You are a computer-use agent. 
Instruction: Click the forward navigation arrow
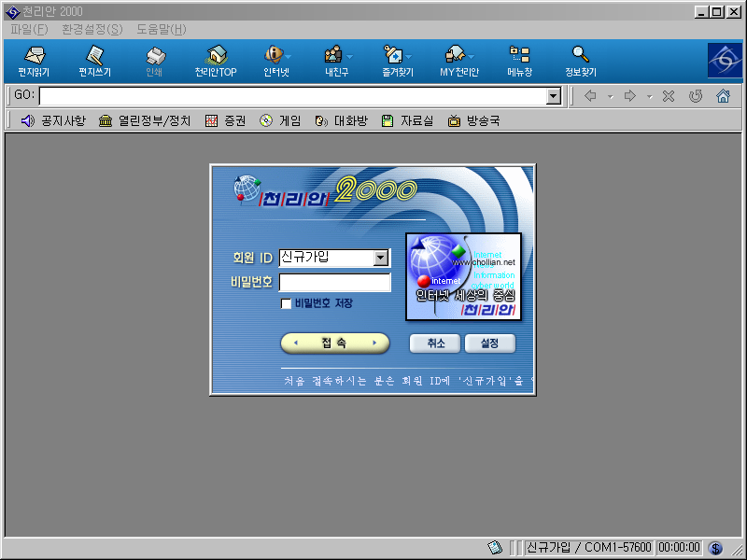(630, 96)
